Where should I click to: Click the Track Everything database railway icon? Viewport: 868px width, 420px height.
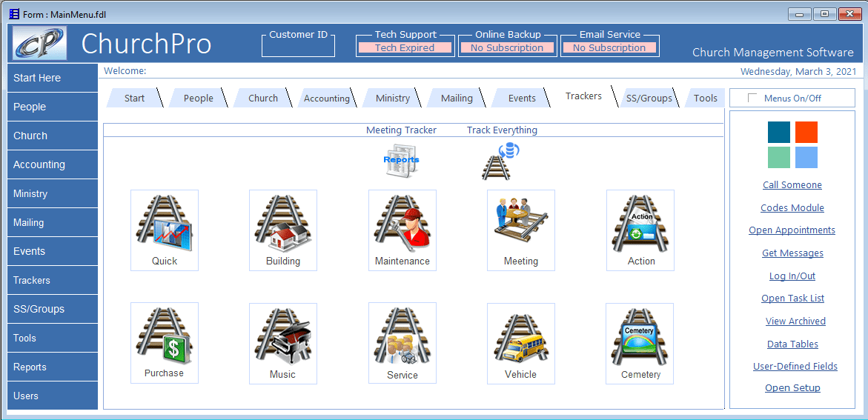[x=500, y=161]
